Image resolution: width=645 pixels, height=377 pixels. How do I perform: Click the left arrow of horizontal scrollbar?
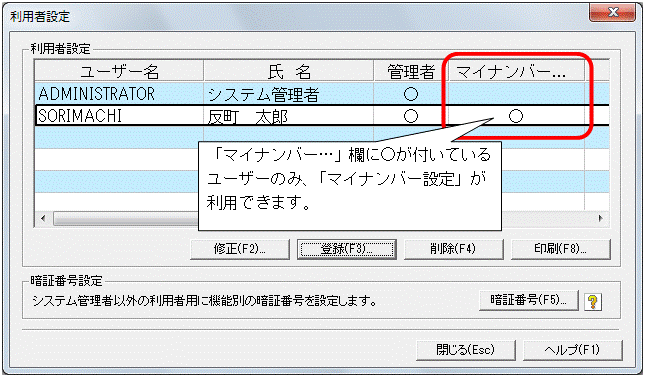coord(43,218)
